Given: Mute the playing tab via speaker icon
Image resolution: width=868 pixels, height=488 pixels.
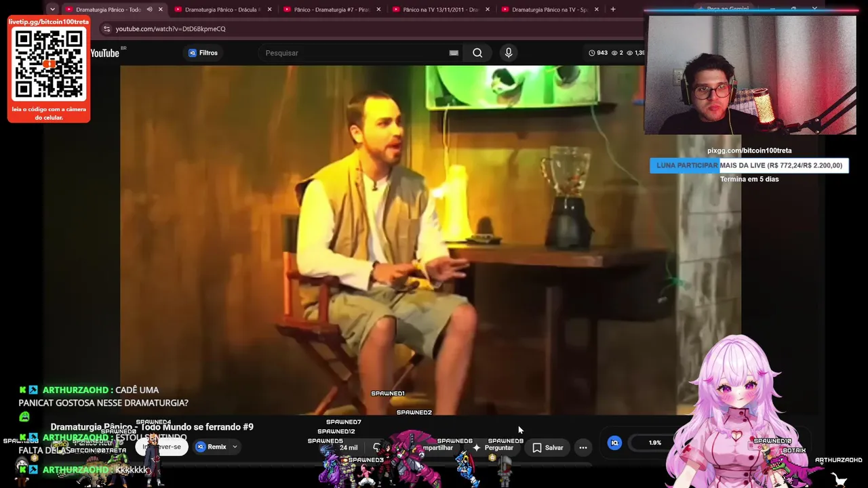Looking at the screenshot, I should tap(149, 9).
